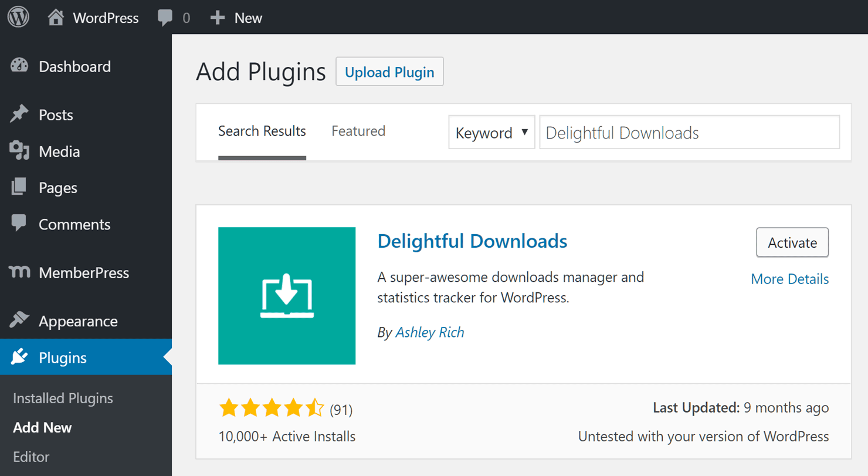Viewport: 868px width, 476px height.
Task: Click the plus icon beside New
Action: (x=218, y=18)
